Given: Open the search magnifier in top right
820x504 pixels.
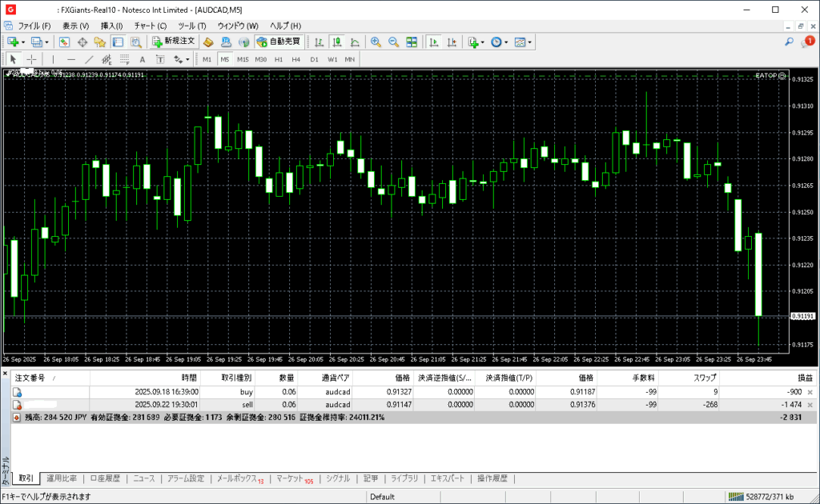Looking at the screenshot, I should pos(790,42).
